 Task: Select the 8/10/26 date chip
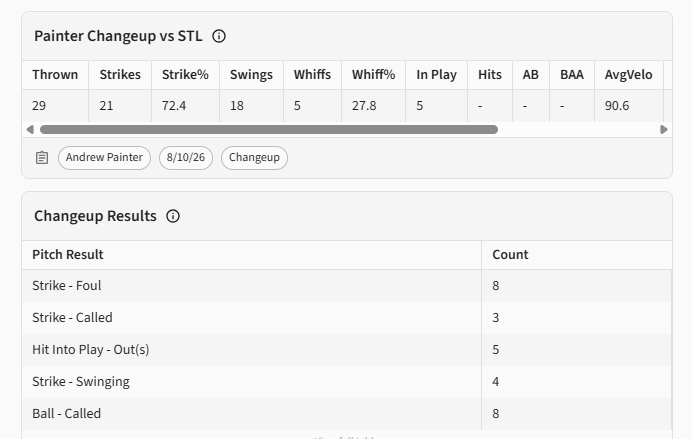click(186, 158)
